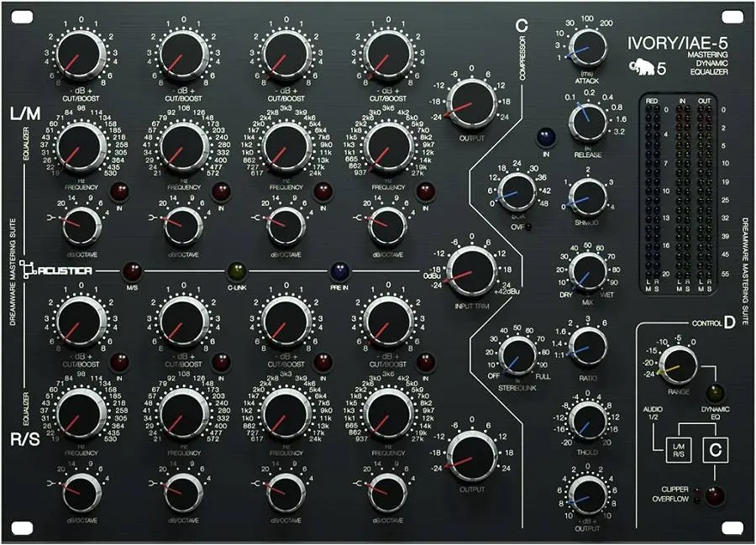Click the INPUT TRIM knob
The width and height of the screenshot is (756, 545).
tap(471, 271)
